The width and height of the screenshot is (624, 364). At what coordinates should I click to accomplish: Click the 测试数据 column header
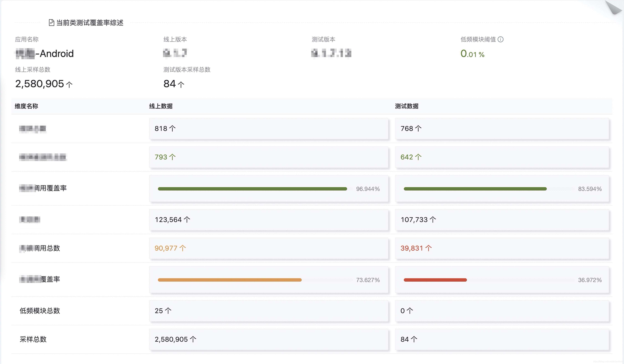407,106
